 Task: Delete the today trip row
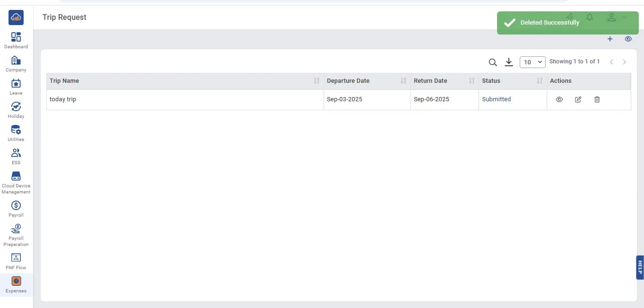click(x=597, y=99)
